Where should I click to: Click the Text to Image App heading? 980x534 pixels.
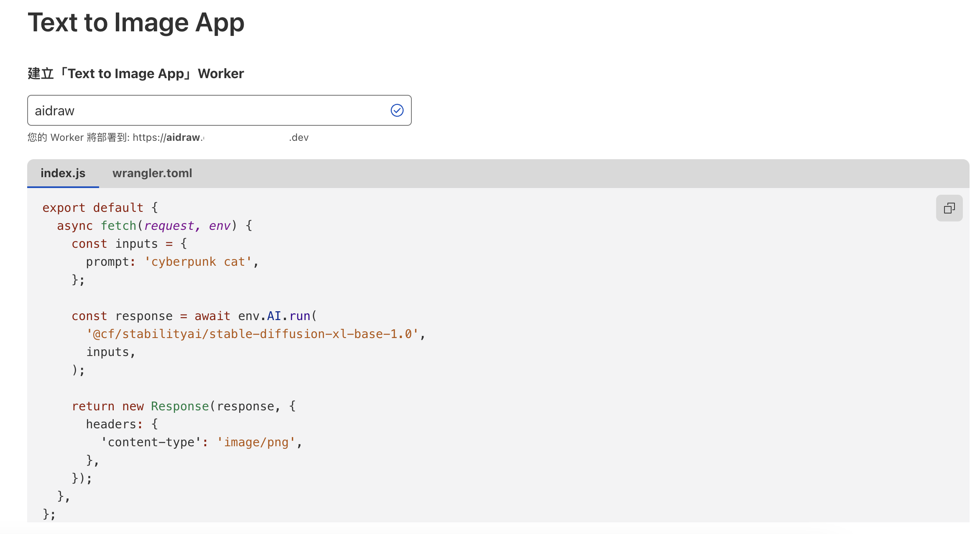(x=136, y=23)
